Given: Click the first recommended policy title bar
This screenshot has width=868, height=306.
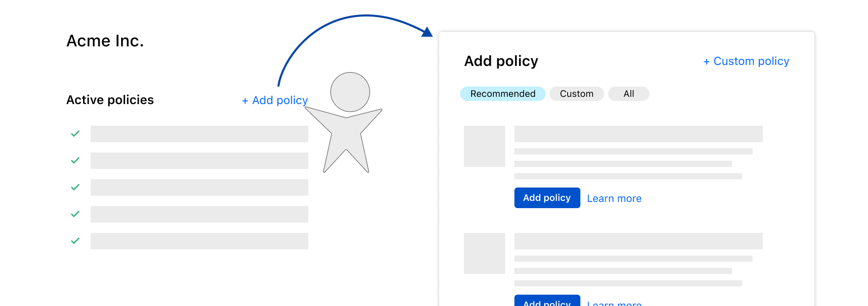Looking at the screenshot, I should coord(639,134).
